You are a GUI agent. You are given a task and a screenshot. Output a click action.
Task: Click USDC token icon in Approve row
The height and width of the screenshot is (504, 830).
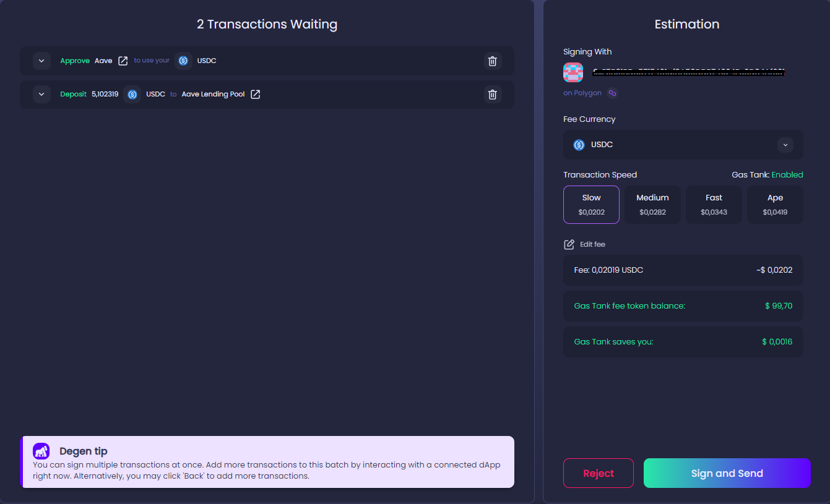coord(183,61)
